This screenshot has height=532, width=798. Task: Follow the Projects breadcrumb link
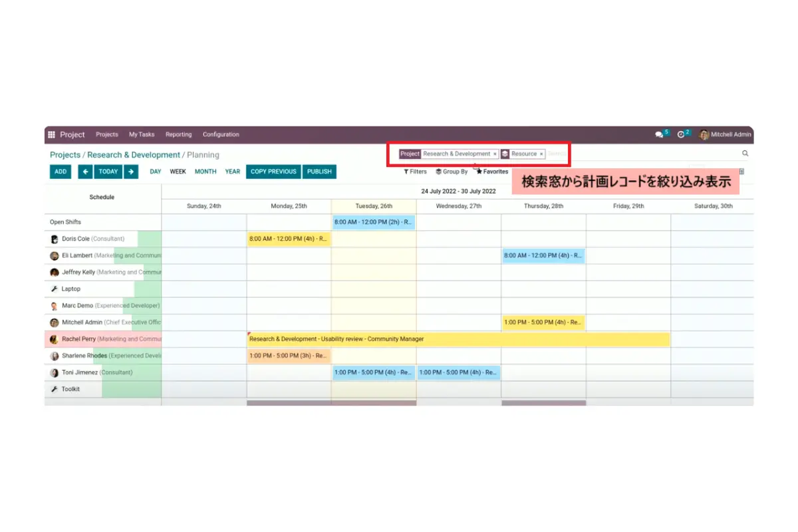coord(65,155)
